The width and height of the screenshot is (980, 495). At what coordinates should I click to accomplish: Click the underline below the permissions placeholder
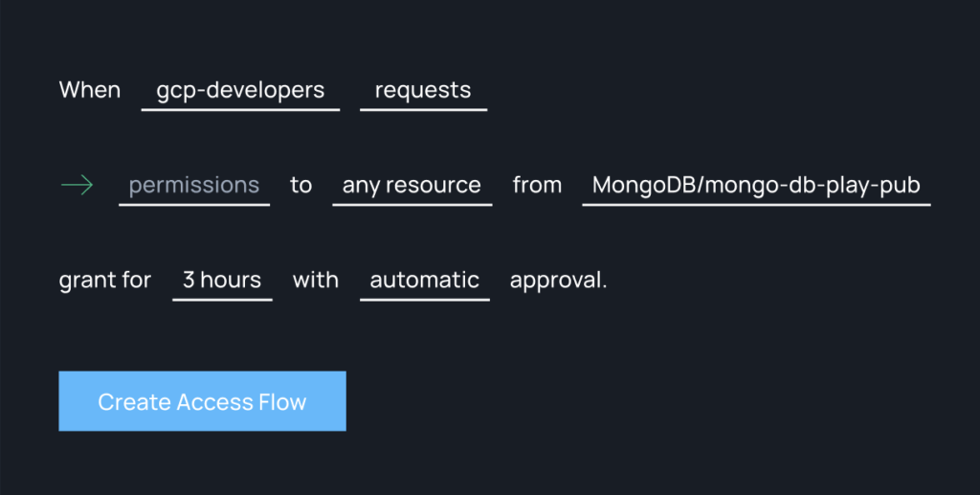[x=193, y=205]
